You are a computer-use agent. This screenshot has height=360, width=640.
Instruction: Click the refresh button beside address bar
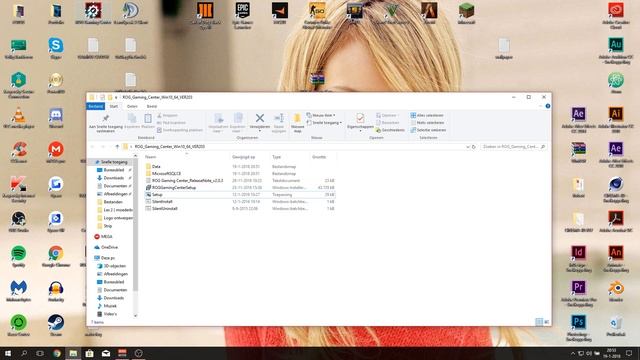pos(474,147)
